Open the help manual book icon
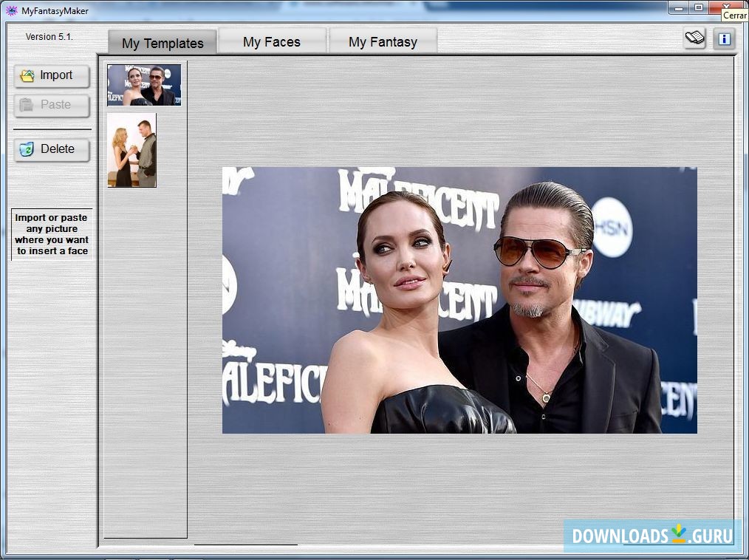Image resolution: width=749 pixels, height=560 pixels. [694, 38]
